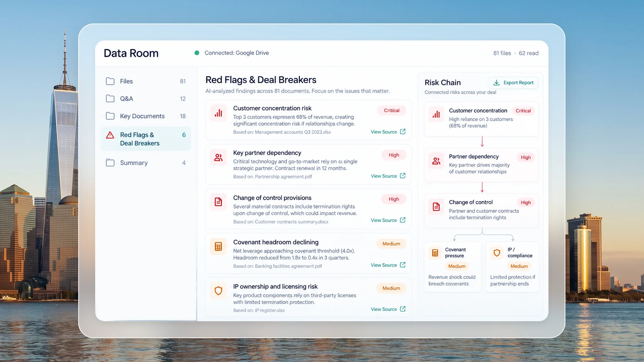
Task: Click 'Based on: IP register.xlsx'
Action: [259, 310]
